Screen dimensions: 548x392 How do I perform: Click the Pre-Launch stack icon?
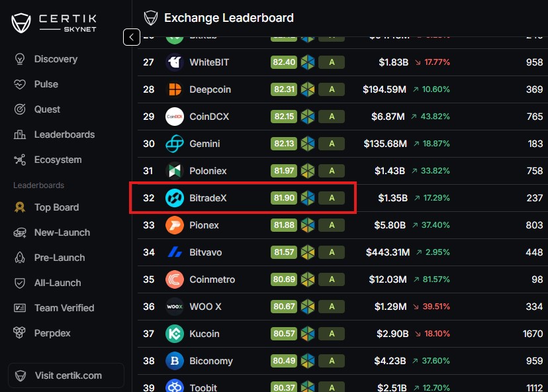[x=21, y=258]
